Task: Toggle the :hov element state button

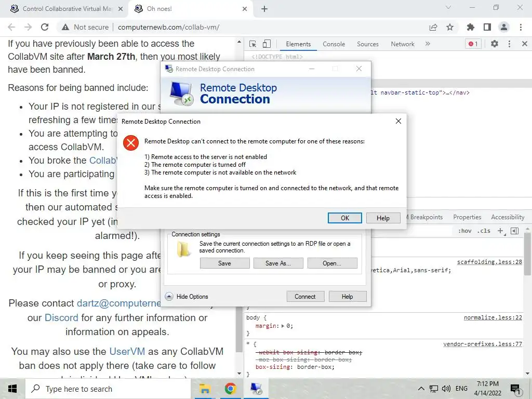Action: [465, 231]
